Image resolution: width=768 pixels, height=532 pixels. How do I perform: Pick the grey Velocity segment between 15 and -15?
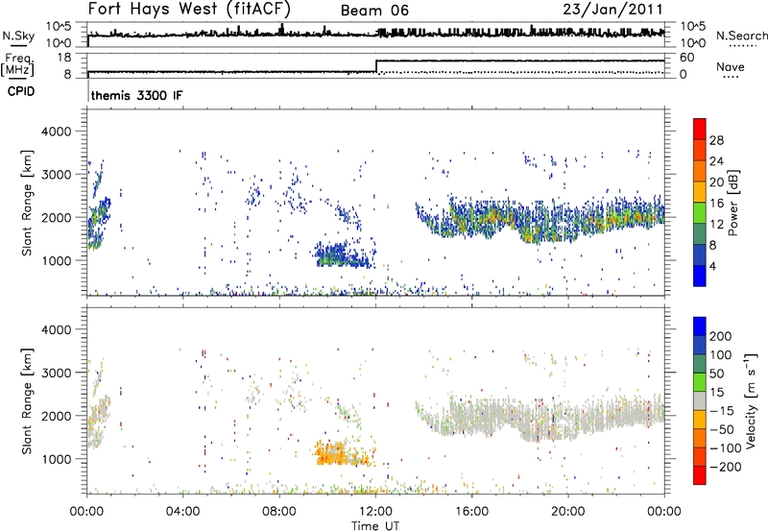tap(700, 400)
